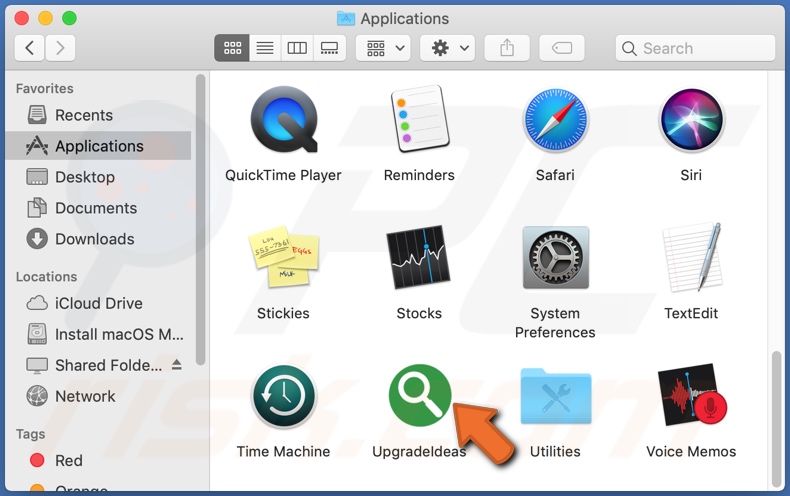Click the sidebar scrollbar thumb
Screen dimensions: 790x496
[x=200, y=219]
